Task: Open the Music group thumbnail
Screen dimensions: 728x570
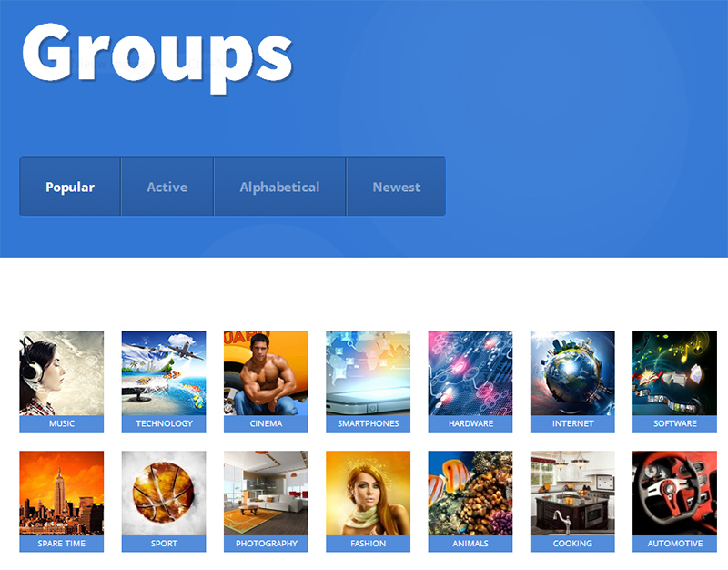Action: (61, 373)
